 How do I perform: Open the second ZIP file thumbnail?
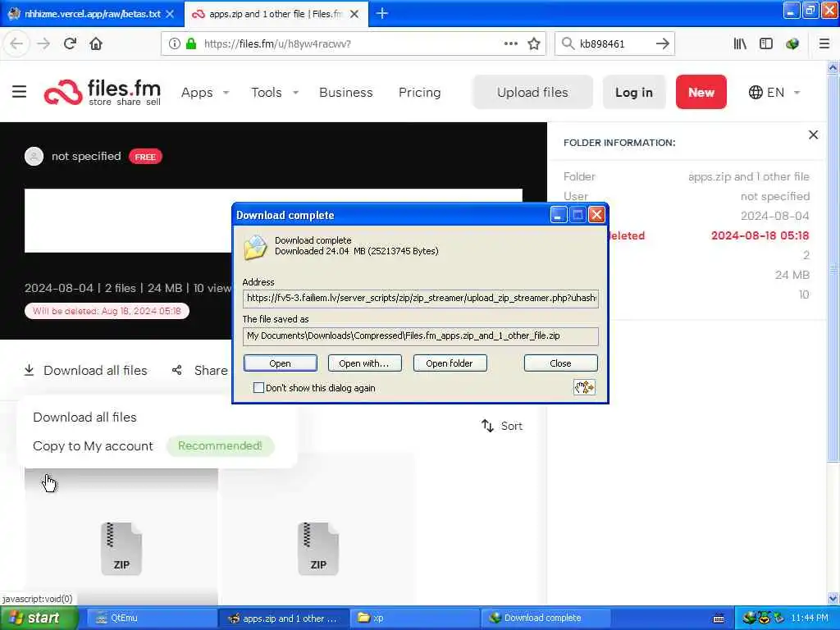pyautogui.click(x=318, y=549)
